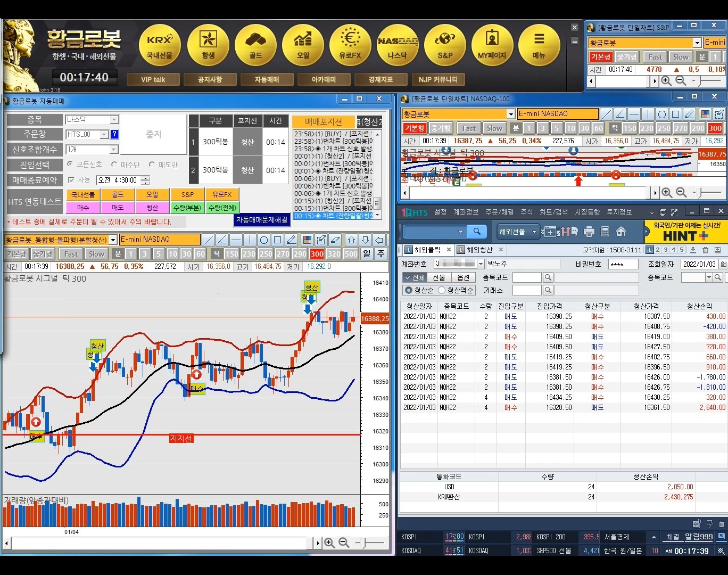Click the color palette icon in main chart toolbar
728x575 pixels.
pyautogui.click(x=307, y=240)
